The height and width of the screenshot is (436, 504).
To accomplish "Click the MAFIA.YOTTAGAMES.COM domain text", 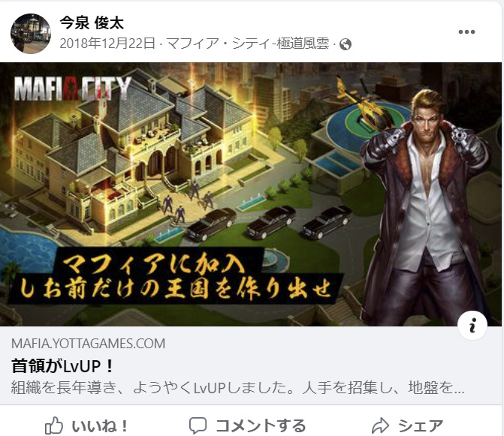I will pos(88,344).
